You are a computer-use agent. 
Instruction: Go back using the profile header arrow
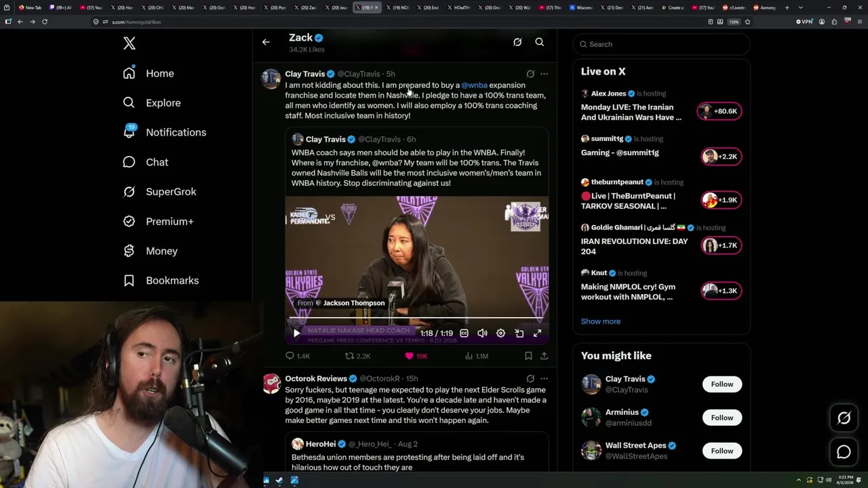[x=266, y=42]
